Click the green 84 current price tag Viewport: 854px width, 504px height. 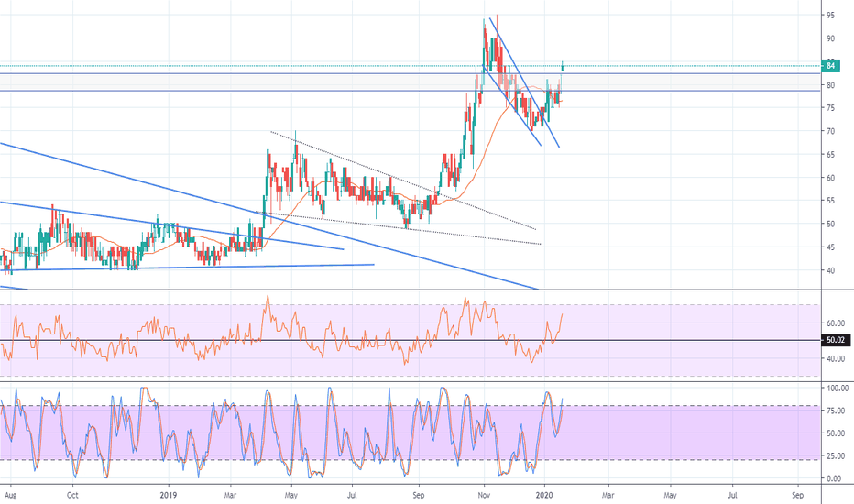[830, 66]
